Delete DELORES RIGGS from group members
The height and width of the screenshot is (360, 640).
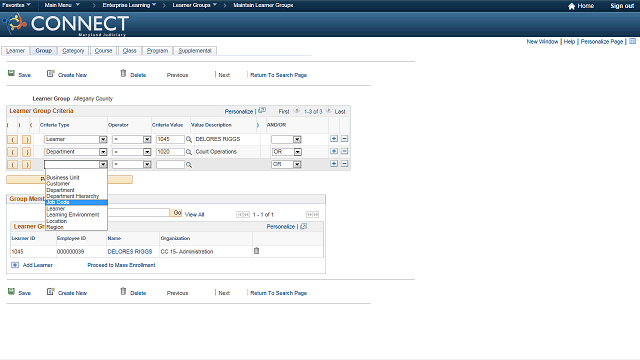(256, 251)
